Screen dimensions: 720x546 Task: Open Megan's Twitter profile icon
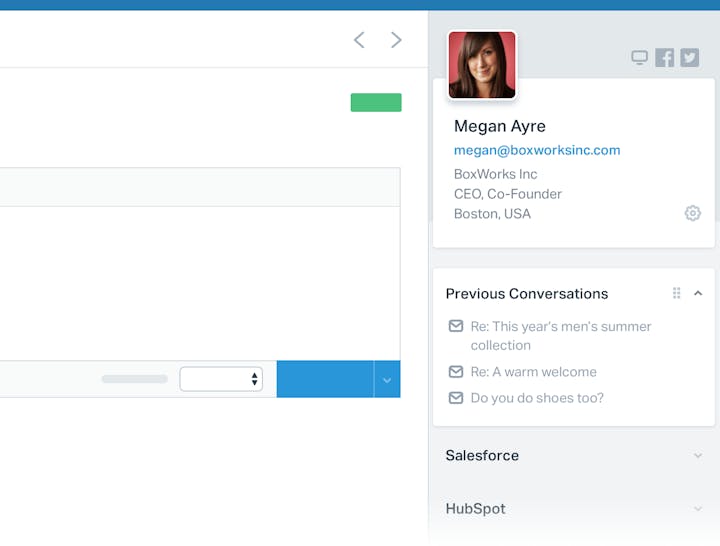click(690, 58)
